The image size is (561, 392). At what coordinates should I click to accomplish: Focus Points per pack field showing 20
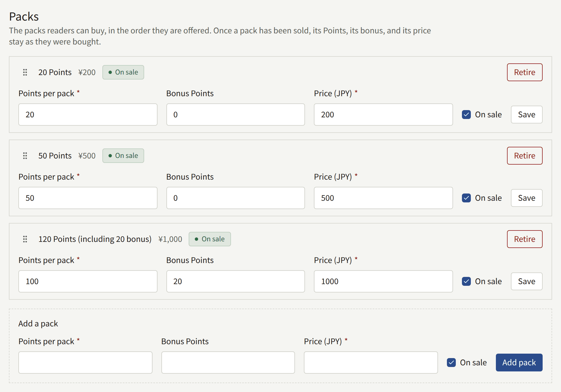[88, 115]
